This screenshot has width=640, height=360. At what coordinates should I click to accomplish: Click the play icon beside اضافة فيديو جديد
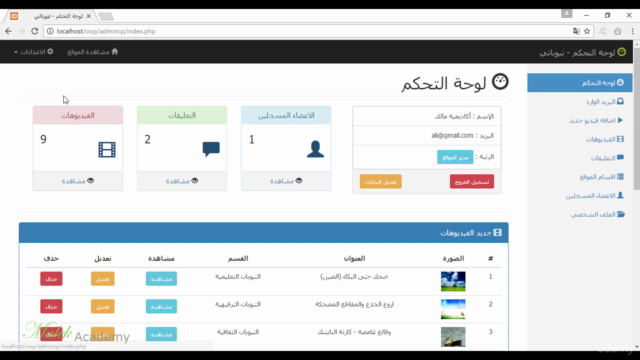(620, 120)
